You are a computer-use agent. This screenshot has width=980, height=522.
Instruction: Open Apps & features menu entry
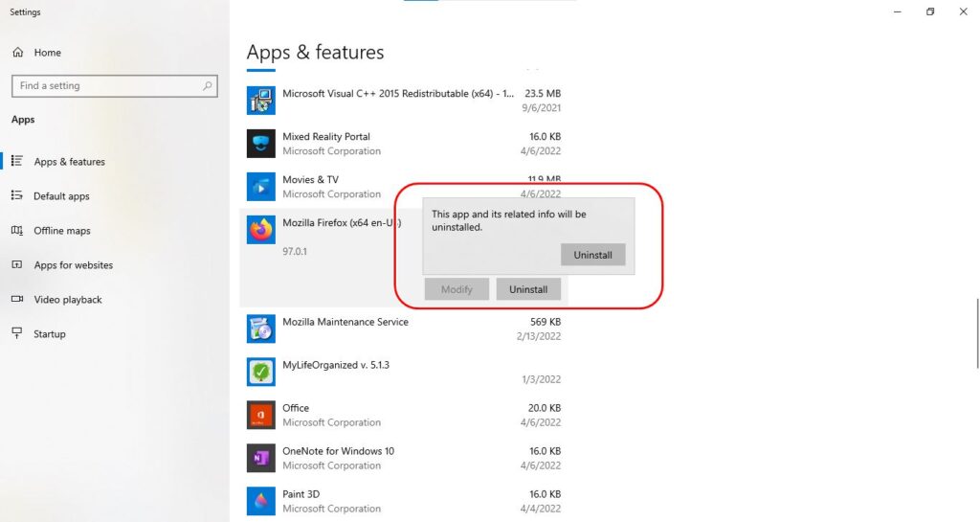(x=69, y=161)
